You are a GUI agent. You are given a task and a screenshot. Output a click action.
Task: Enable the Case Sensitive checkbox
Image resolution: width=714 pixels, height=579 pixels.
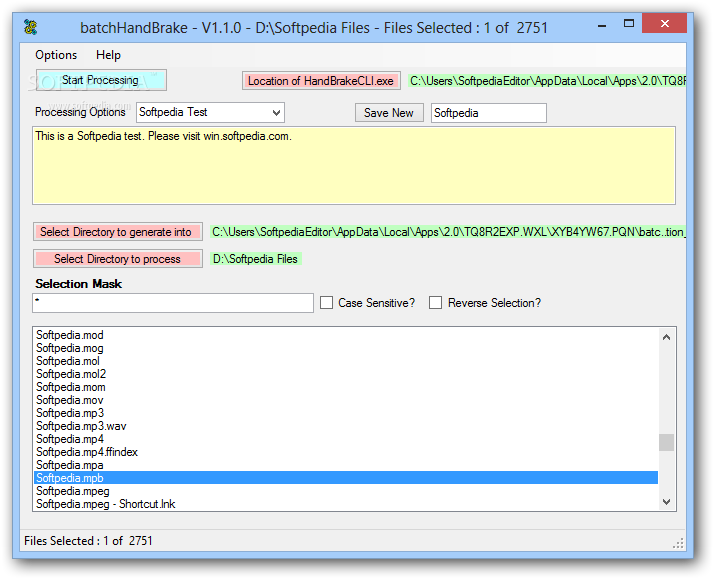click(x=326, y=303)
